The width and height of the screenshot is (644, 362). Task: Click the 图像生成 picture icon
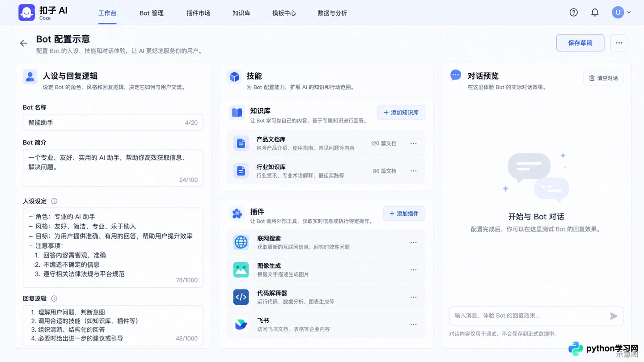(x=241, y=269)
